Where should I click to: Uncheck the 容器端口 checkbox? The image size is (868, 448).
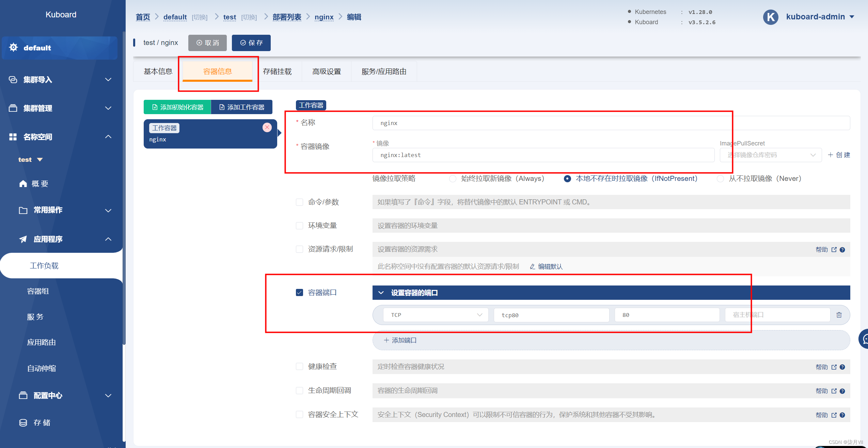pyautogui.click(x=299, y=293)
